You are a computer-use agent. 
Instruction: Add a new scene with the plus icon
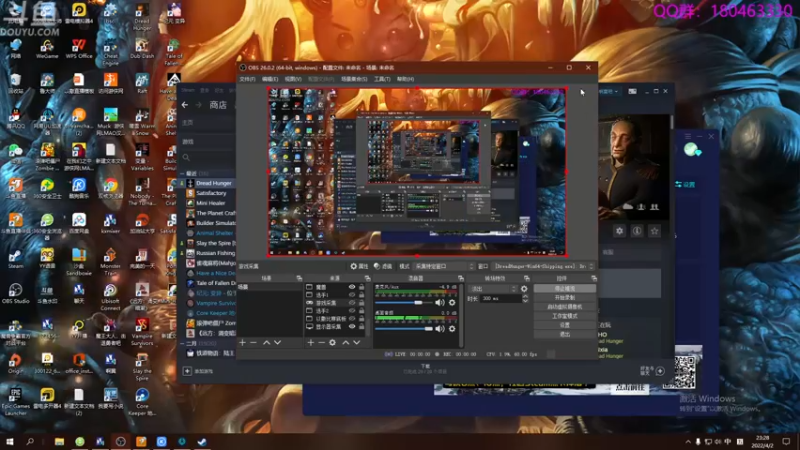pyautogui.click(x=242, y=342)
